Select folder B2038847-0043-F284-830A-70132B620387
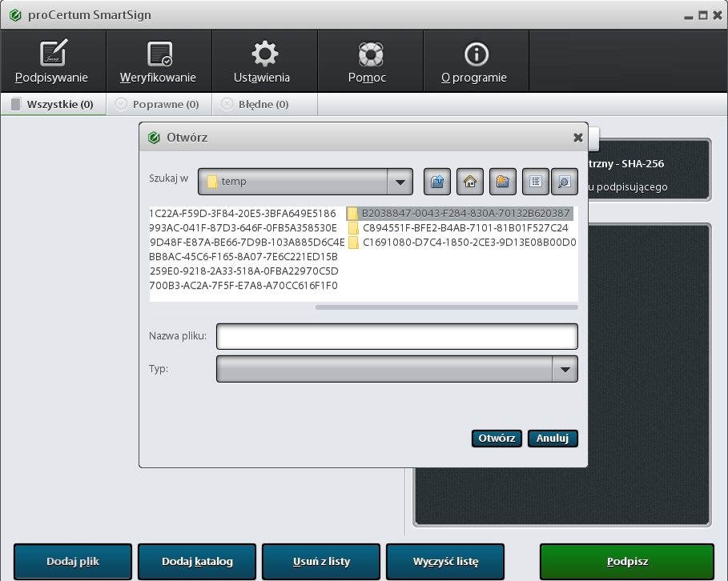 point(460,214)
